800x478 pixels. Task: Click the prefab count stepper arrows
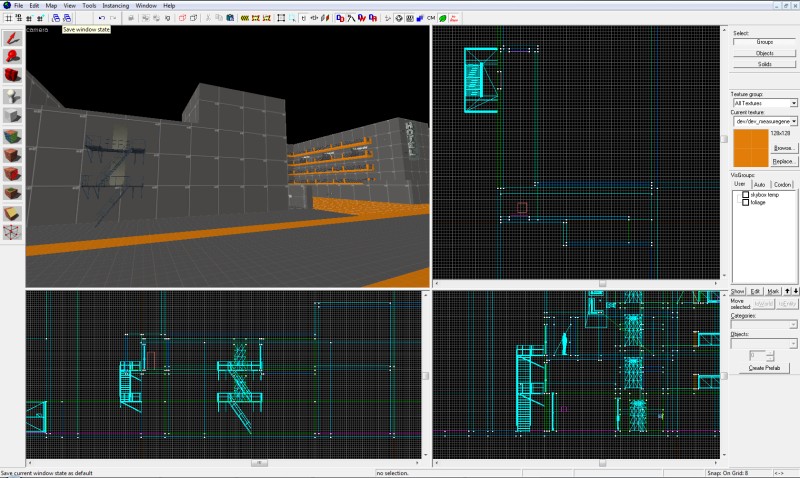point(770,356)
